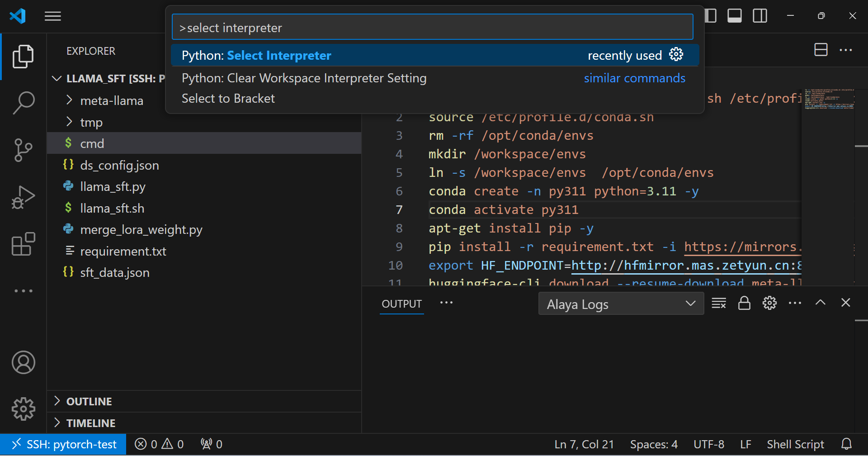Open the Run and Debug view
Image resolution: width=868 pixels, height=456 pixels.
pyautogui.click(x=23, y=197)
